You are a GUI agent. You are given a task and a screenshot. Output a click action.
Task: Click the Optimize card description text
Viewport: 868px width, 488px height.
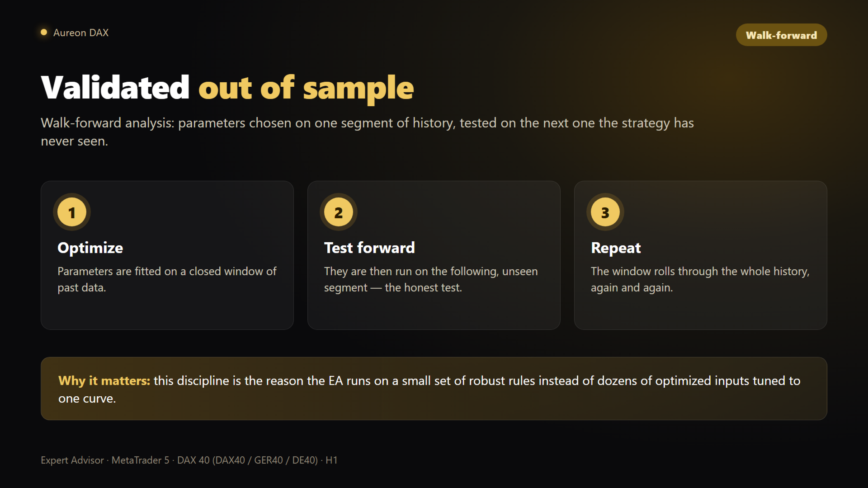[x=167, y=279]
